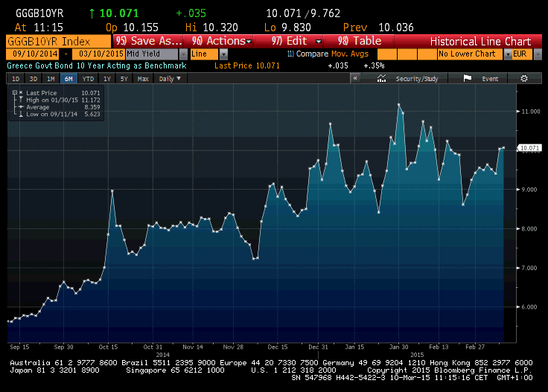Viewport: 548px width, 392px height.
Task: Collapse legend using the minus box icon
Action: [15, 92]
